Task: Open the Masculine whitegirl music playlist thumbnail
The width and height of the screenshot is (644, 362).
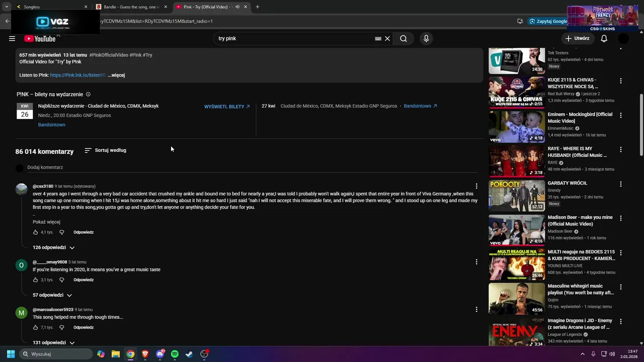Action: pyautogui.click(x=517, y=299)
